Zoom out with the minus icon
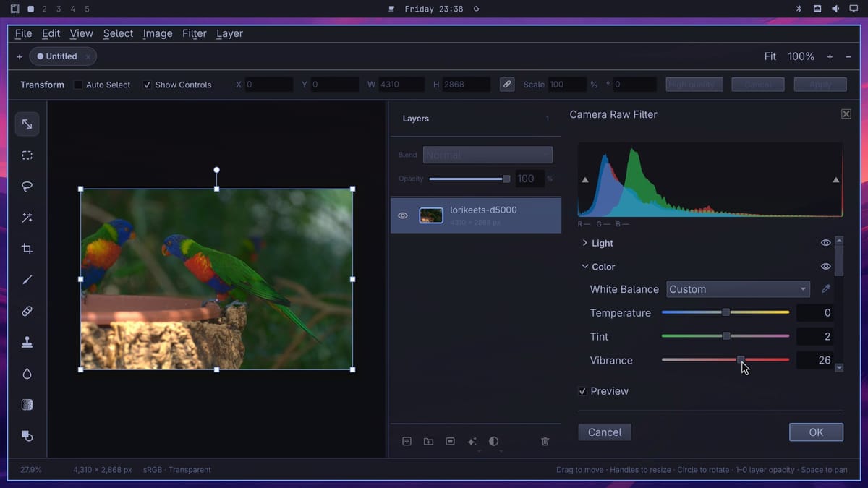 pos(848,56)
